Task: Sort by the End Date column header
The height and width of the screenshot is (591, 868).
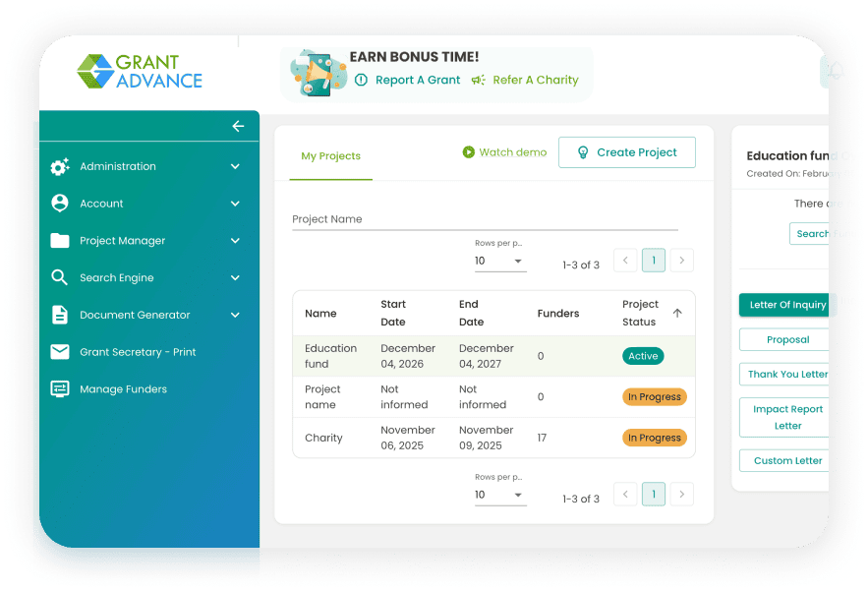Action: [471, 313]
